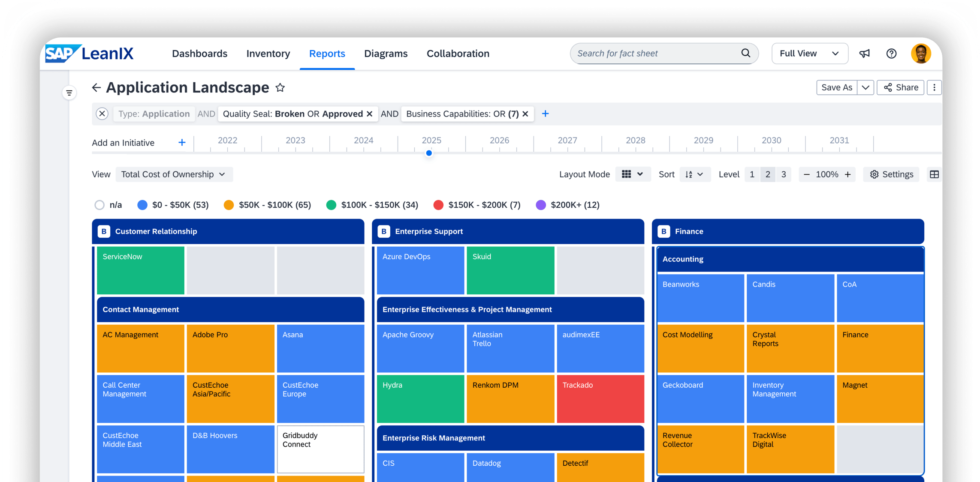Click the Share button

click(x=901, y=87)
